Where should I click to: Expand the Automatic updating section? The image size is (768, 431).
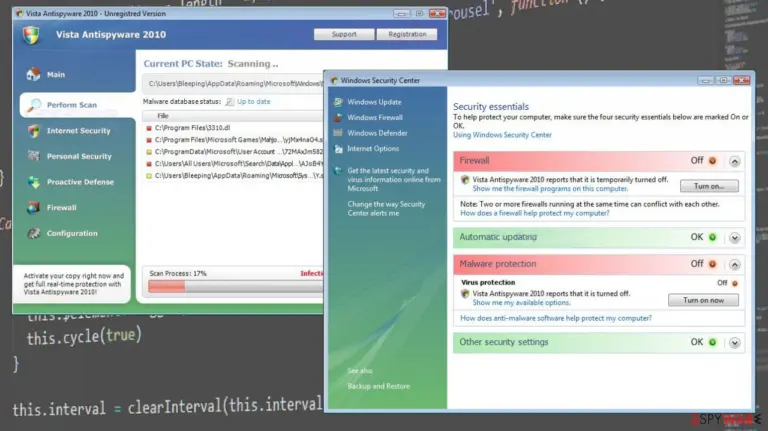[734, 238]
